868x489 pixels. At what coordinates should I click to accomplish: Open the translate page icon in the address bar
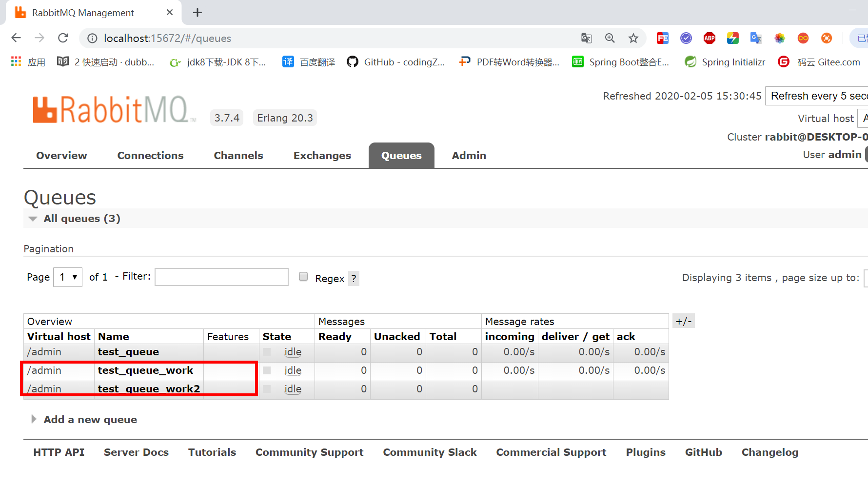pos(586,38)
